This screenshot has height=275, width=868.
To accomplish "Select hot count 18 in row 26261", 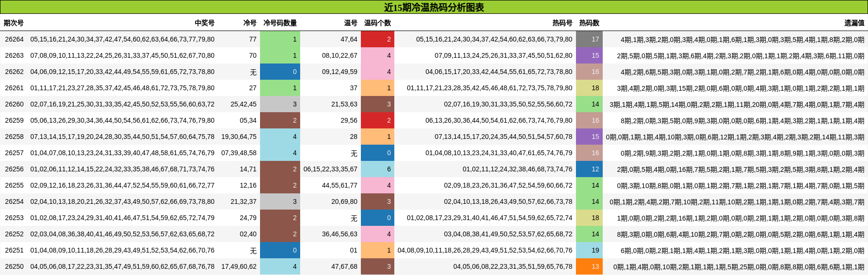I will point(589,88).
